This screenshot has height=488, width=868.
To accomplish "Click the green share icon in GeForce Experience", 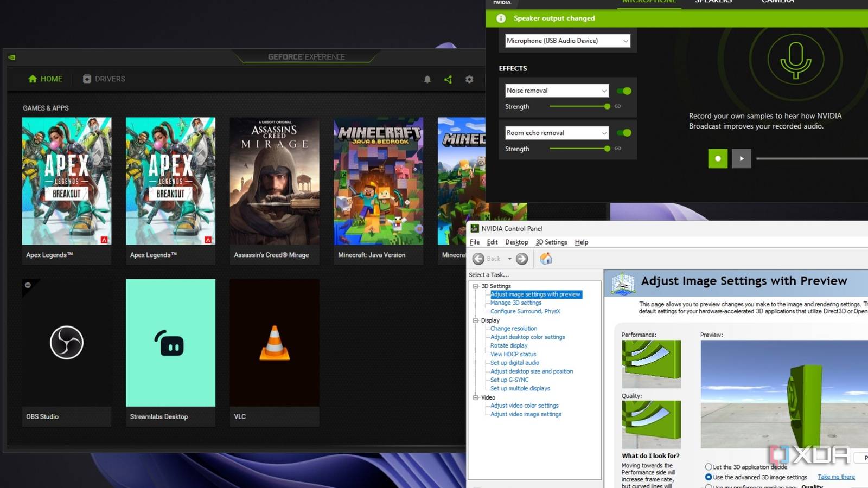I will tap(448, 79).
